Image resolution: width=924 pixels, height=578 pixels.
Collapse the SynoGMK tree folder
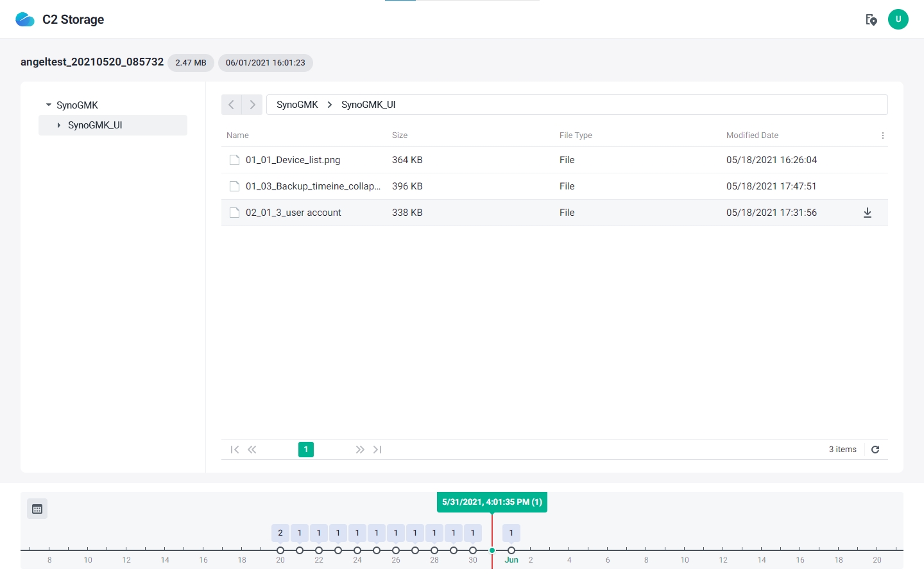[x=49, y=105]
